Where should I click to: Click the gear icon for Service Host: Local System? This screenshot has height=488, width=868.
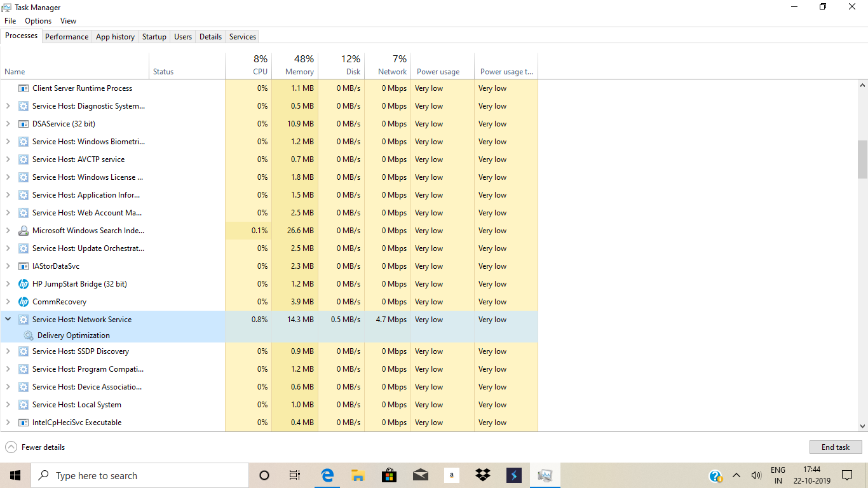(x=24, y=405)
